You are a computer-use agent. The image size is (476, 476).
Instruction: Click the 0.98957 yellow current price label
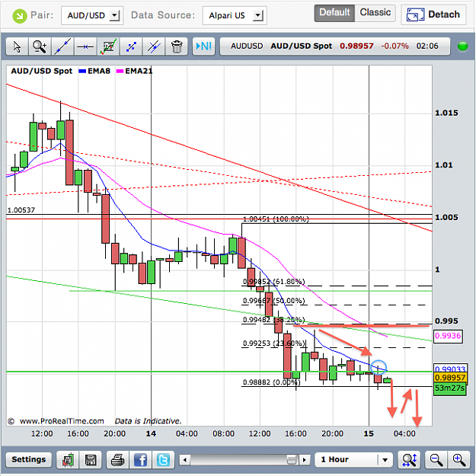point(450,378)
